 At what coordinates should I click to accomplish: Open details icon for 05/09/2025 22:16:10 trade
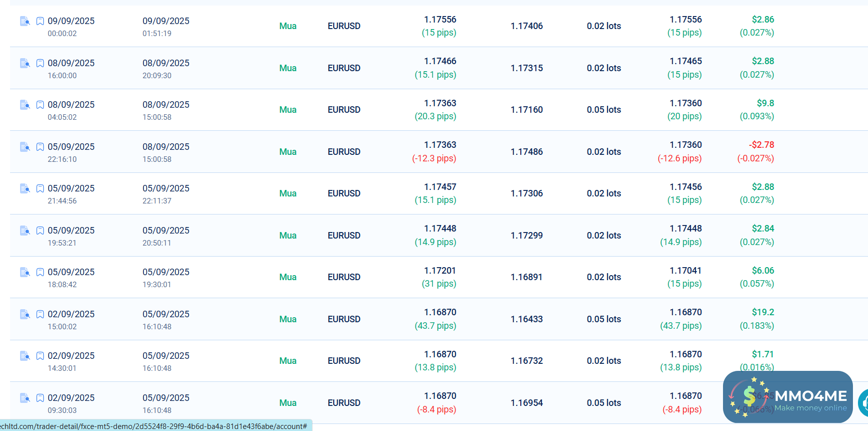(25, 147)
